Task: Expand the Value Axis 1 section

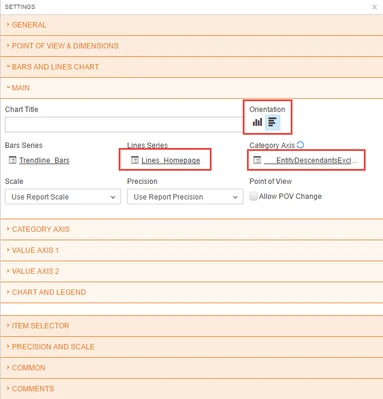Action: [x=191, y=250]
